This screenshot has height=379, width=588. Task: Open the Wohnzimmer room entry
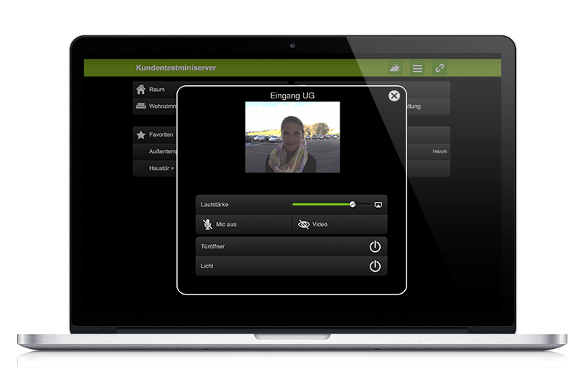click(x=156, y=106)
